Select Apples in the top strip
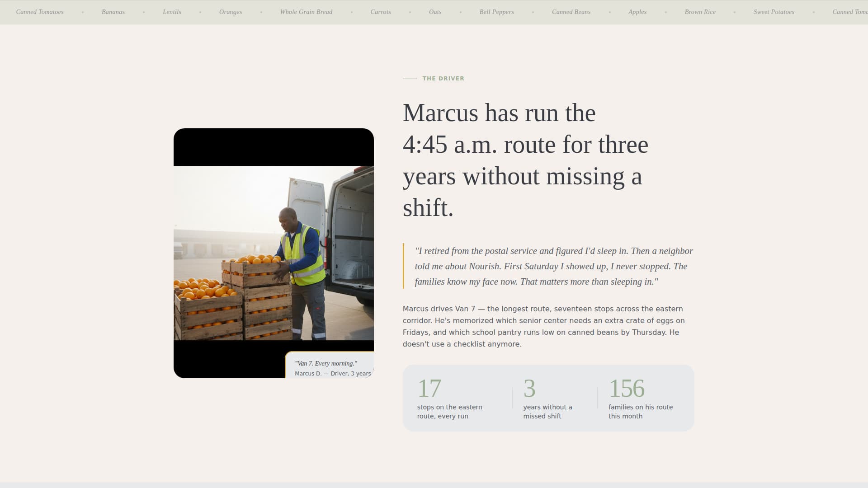 (x=637, y=12)
